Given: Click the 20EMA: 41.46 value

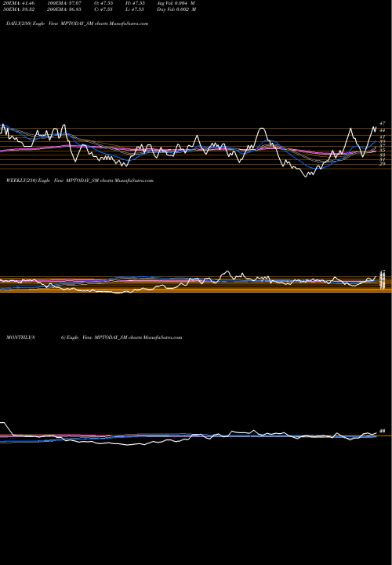Looking at the screenshot, I should [18, 3].
